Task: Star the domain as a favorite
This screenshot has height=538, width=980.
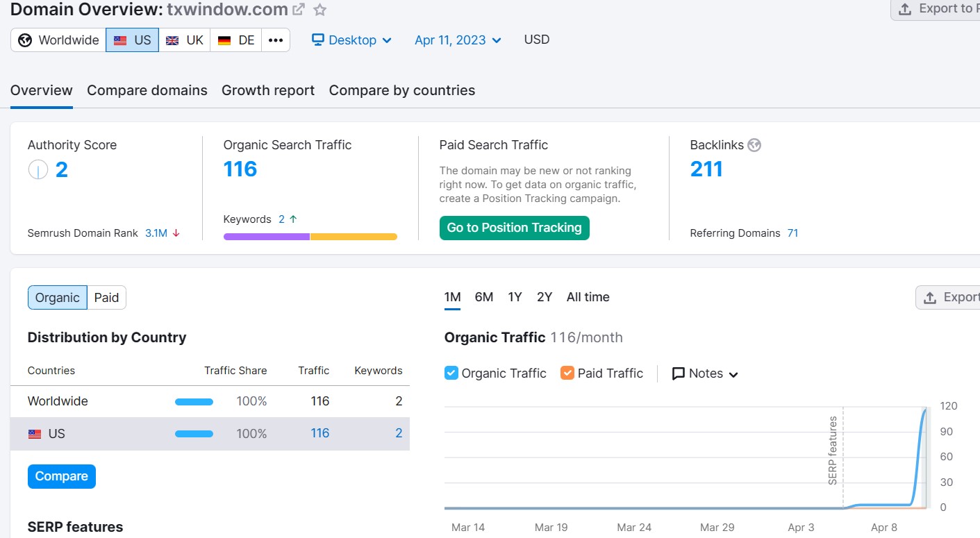Action: click(319, 10)
